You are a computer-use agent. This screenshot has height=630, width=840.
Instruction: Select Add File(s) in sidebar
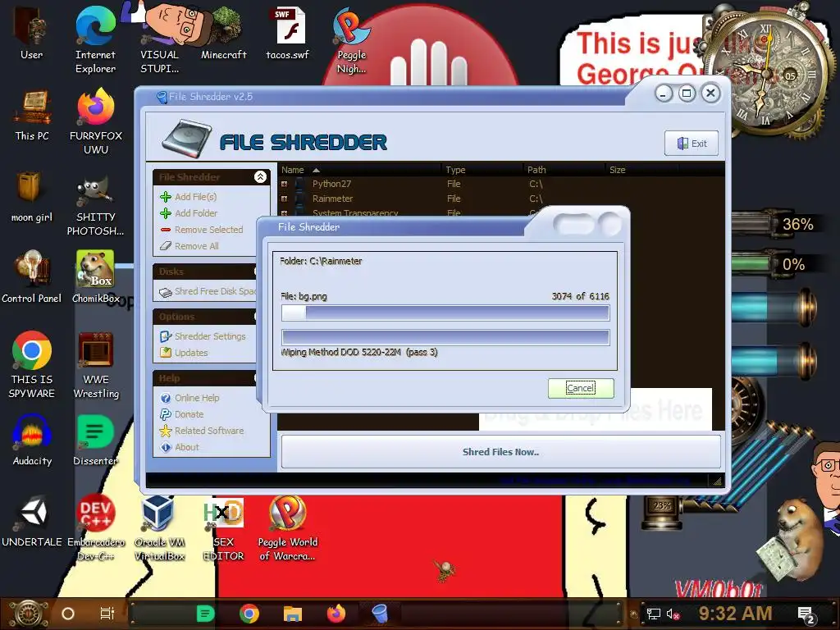pos(189,197)
